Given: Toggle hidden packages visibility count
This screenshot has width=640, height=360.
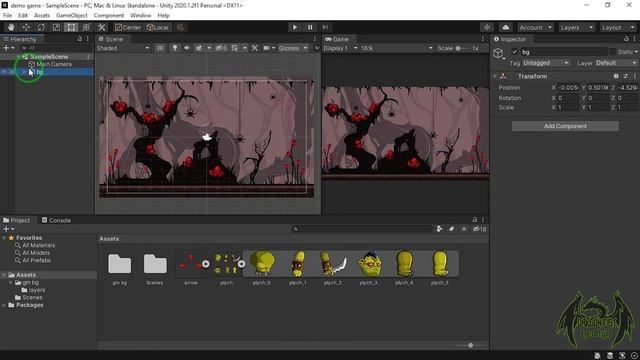Looking at the screenshot, I should pos(480,229).
